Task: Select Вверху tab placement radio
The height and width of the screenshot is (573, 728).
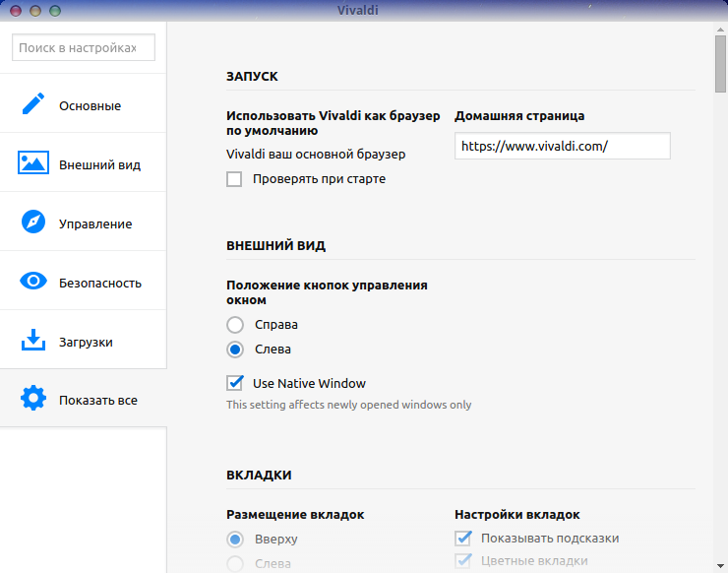Action: (x=235, y=540)
